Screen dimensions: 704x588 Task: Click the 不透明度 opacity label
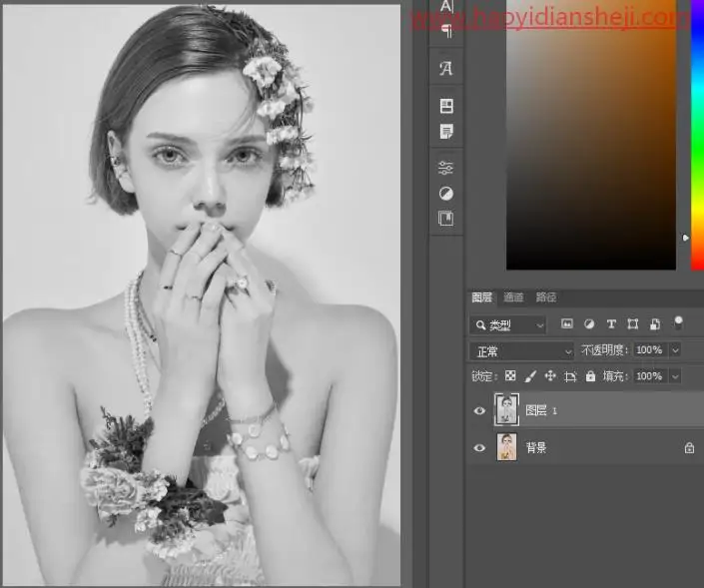click(602, 350)
